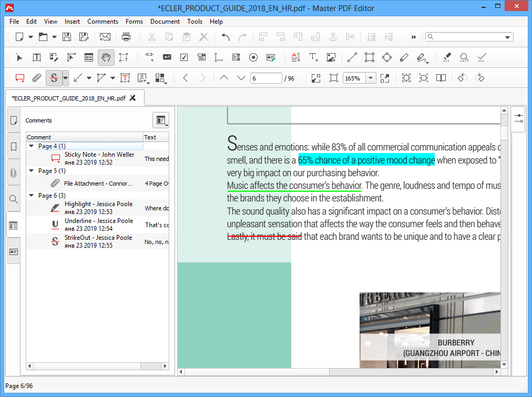Select the Attach File paperclip tool

point(37,78)
